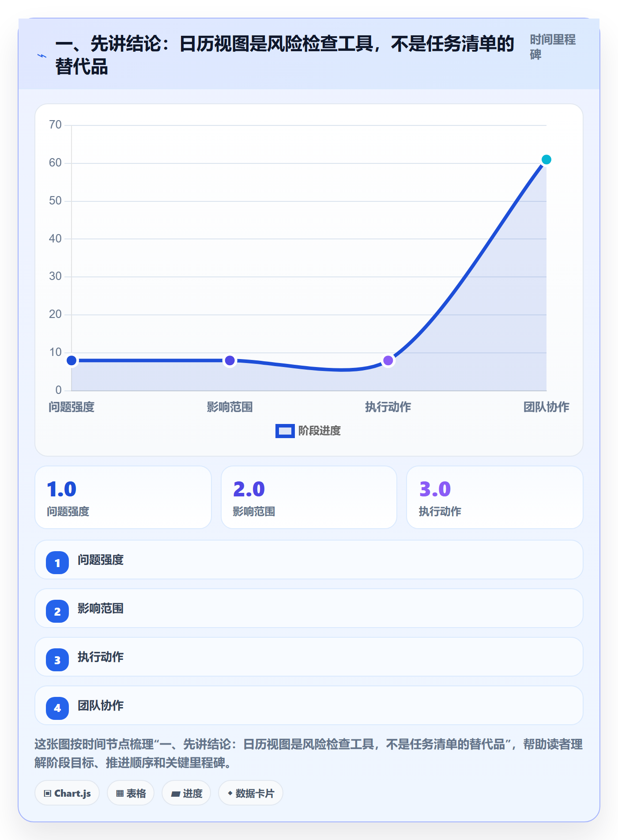The height and width of the screenshot is (840, 618).
Task: Click the 50 value on the y-axis
Action: [x=55, y=201]
